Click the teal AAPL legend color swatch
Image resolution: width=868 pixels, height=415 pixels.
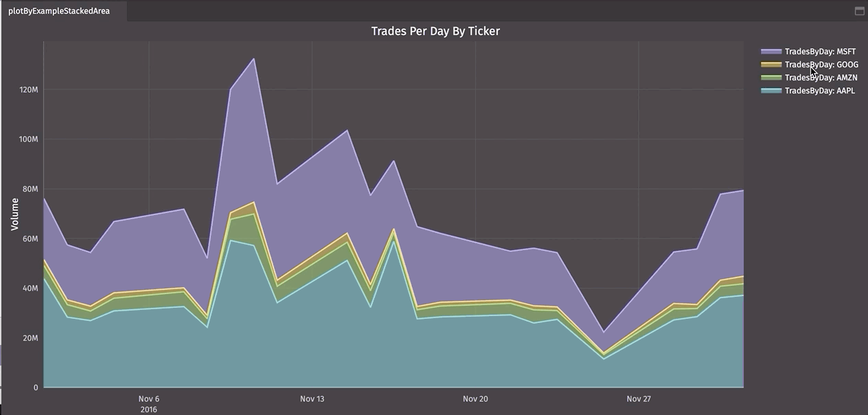tap(771, 91)
